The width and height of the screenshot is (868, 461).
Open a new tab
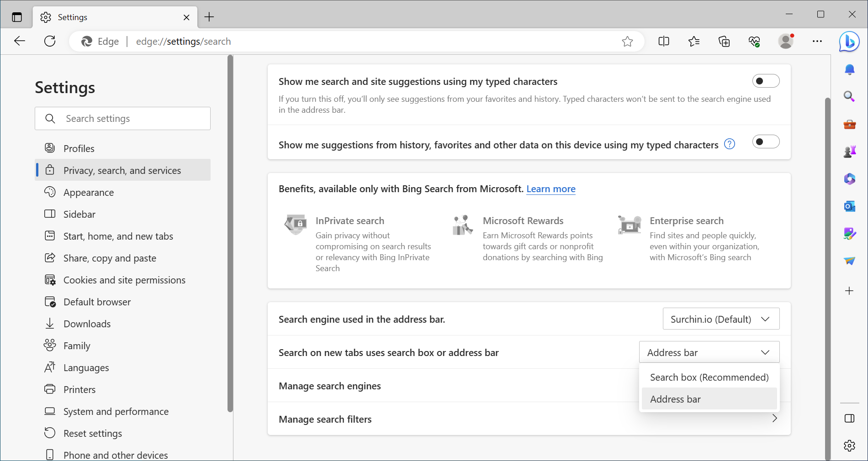(209, 17)
